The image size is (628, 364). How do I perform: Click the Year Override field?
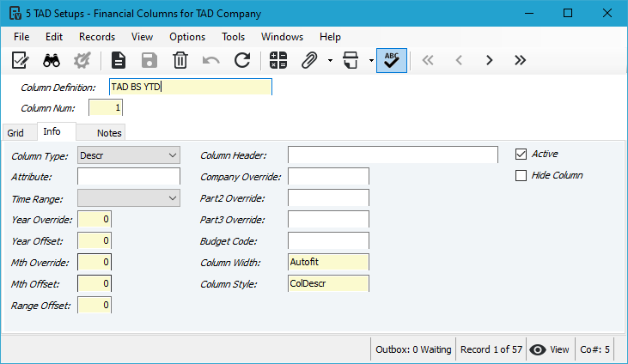click(95, 220)
